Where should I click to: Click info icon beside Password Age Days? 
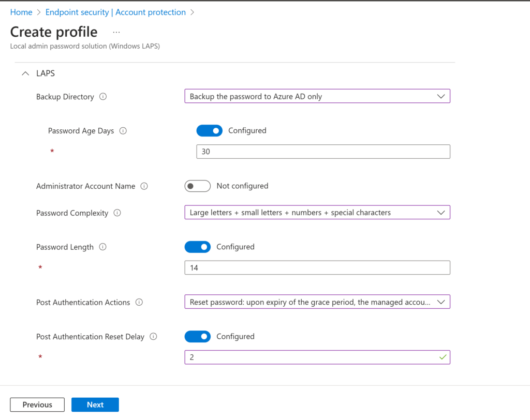coord(123,131)
